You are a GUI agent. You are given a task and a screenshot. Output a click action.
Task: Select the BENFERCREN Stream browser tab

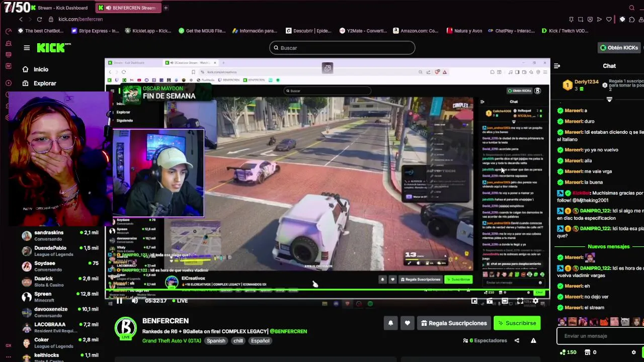tap(127, 8)
